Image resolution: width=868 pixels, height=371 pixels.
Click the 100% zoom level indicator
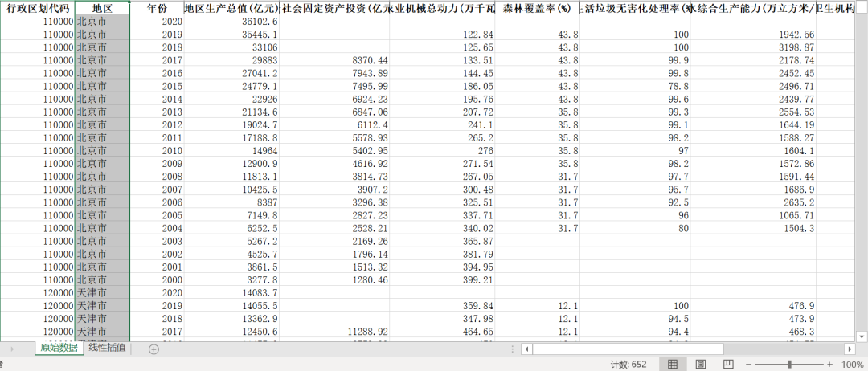(852, 365)
